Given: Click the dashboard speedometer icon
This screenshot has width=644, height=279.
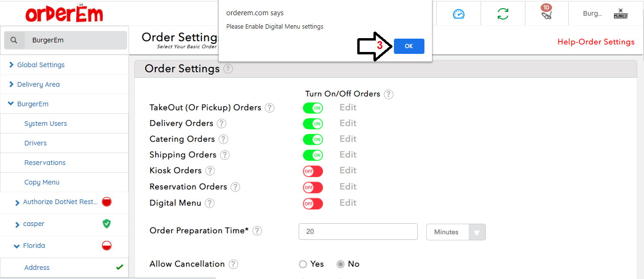Looking at the screenshot, I should tap(458, 14).
